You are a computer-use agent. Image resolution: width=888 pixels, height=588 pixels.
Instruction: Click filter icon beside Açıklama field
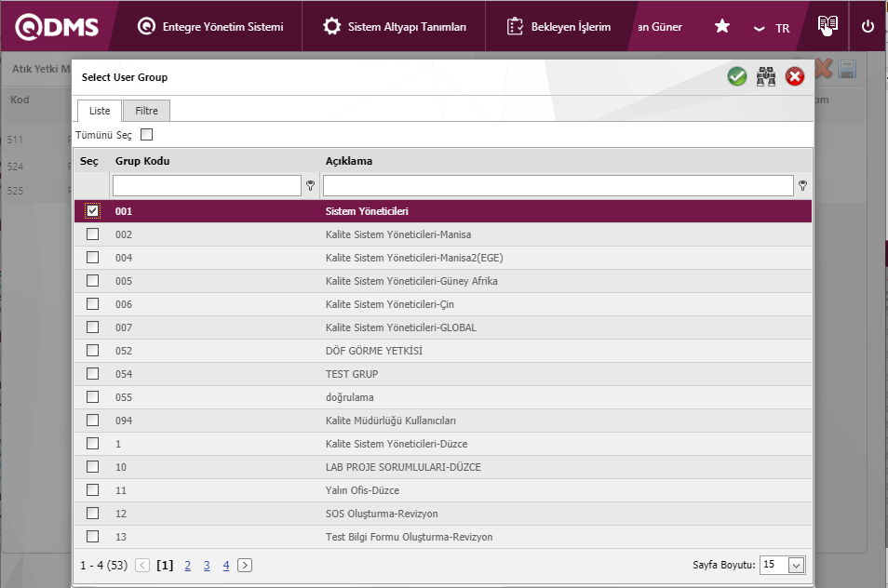coord(802,186)
